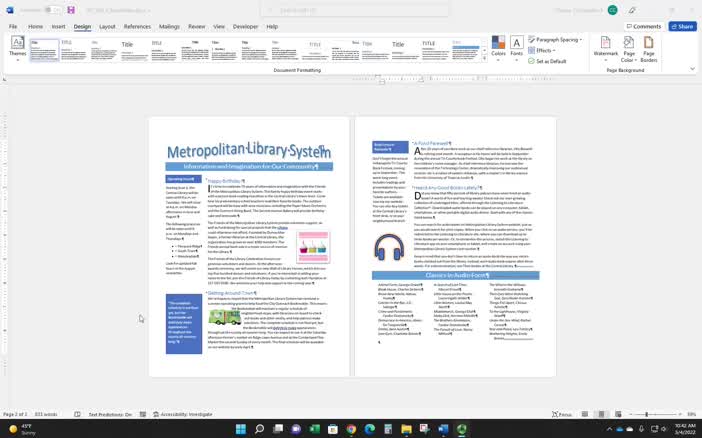Apply the first document formatting style set
702x438 pixels.
point(44,50)
